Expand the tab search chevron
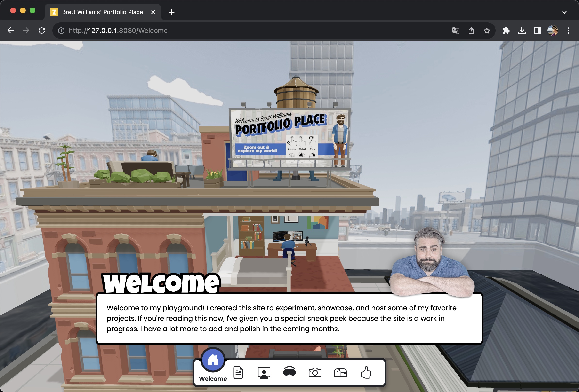 [x=564, y=12]
